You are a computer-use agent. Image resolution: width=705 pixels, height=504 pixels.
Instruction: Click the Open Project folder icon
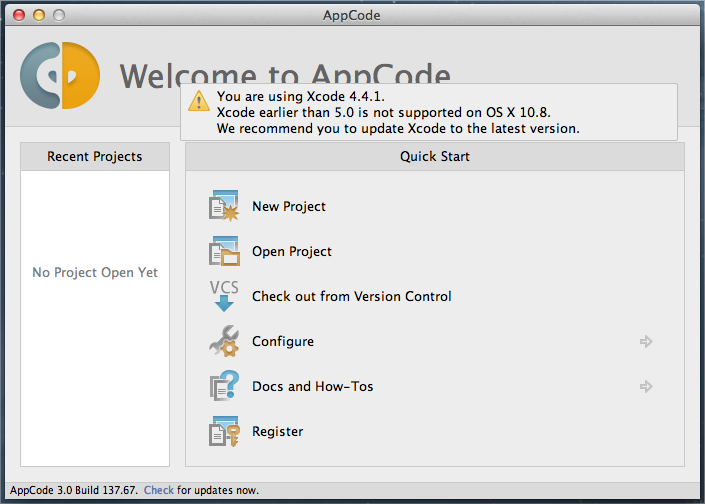click(224, 251)
